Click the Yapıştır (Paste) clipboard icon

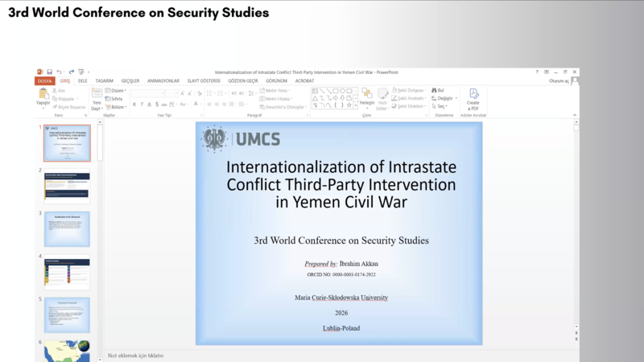pos(43,94)
